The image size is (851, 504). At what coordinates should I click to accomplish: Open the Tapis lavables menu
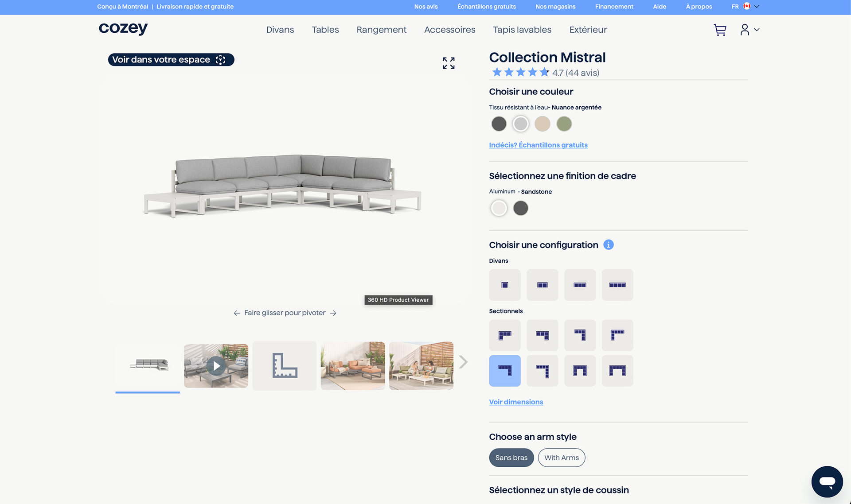(x=522, y=30)
